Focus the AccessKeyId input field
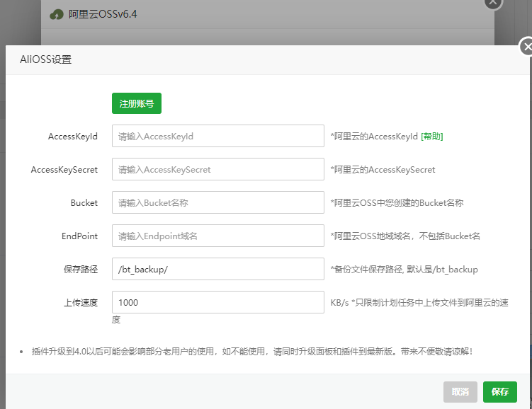Screen dimensions: 532x409 pyautogui.click(x=217, y=136)
